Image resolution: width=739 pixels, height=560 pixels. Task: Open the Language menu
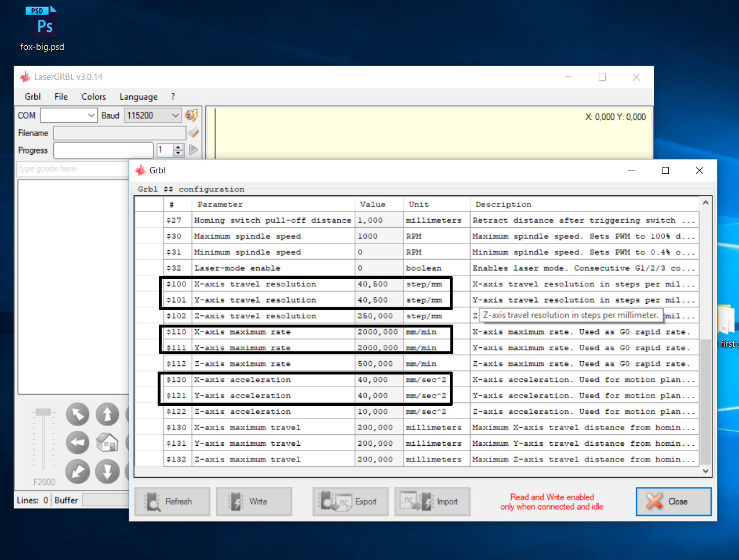click(x=139, y=97)
